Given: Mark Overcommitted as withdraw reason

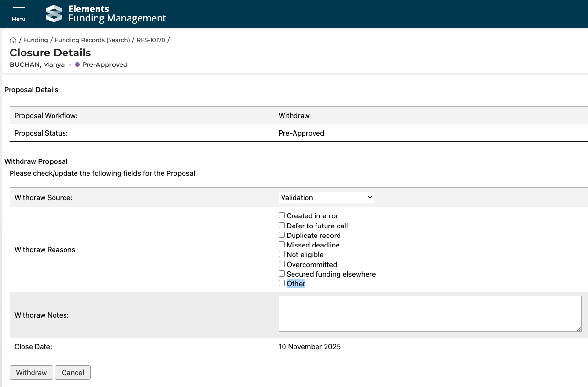Looking at the screenshot, I should coord(282,264).
